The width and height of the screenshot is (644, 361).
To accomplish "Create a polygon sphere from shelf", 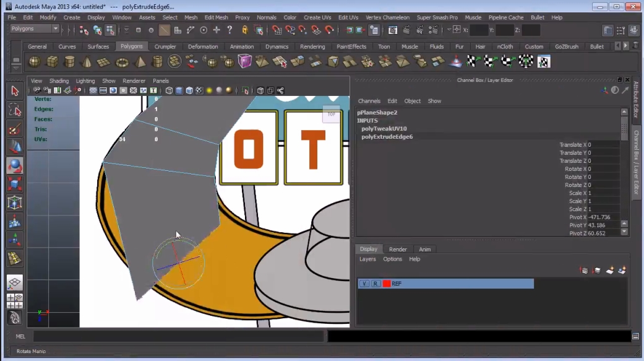I will tap(35, 62).
